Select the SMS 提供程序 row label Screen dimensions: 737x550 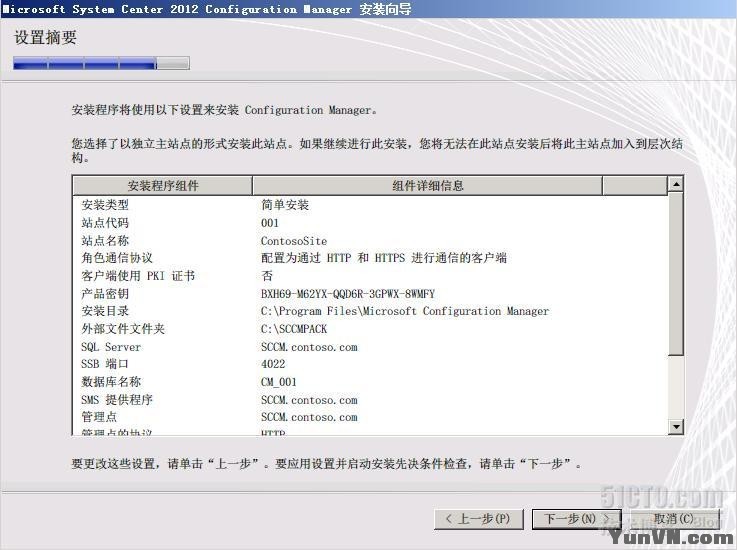117,400
